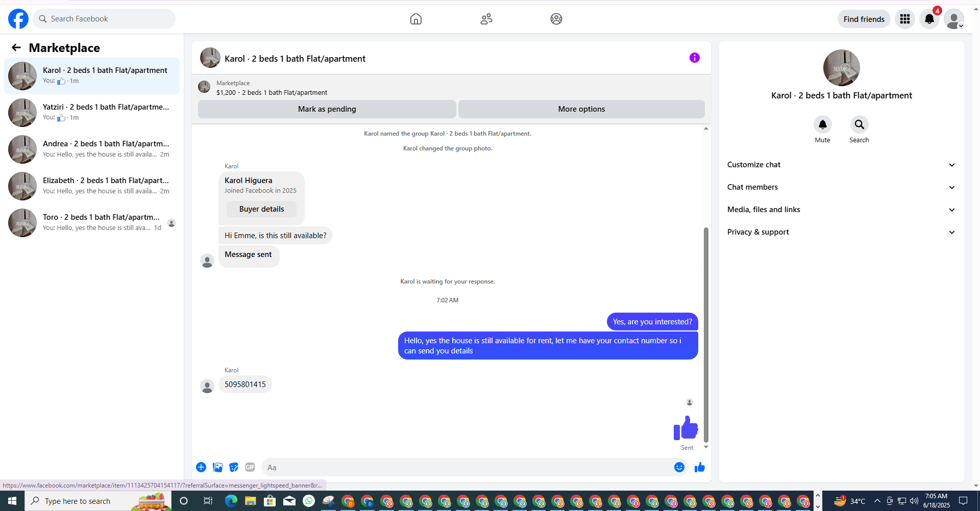Open the Facebook menu grid icon
The width and height of the screenshot is (980, 511).
(x=905, y=19)
